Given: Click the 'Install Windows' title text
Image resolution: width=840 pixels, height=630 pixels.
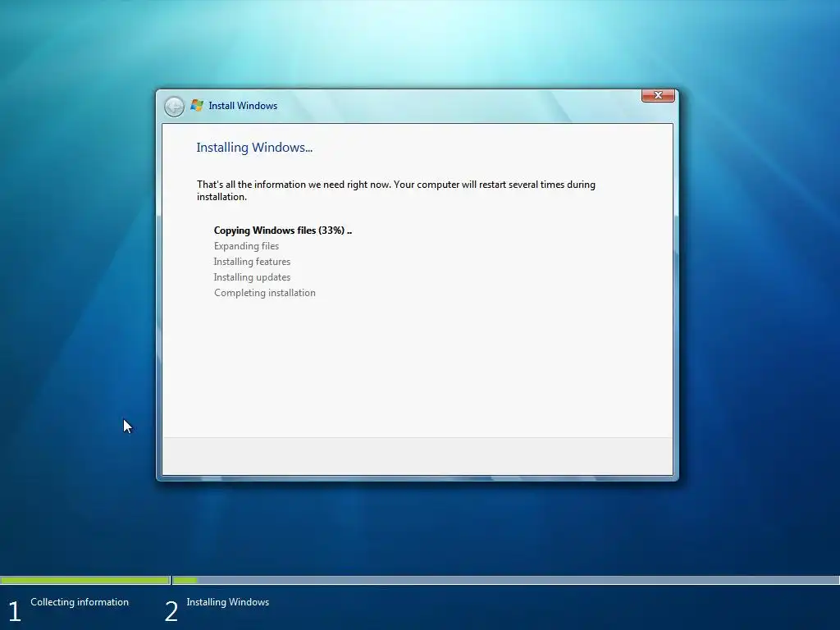Looking at the screenshot, I should [x=243, y=106].
